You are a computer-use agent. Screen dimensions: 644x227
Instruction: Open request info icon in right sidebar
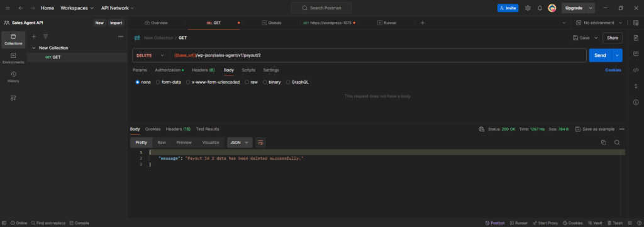coord(636,102)
